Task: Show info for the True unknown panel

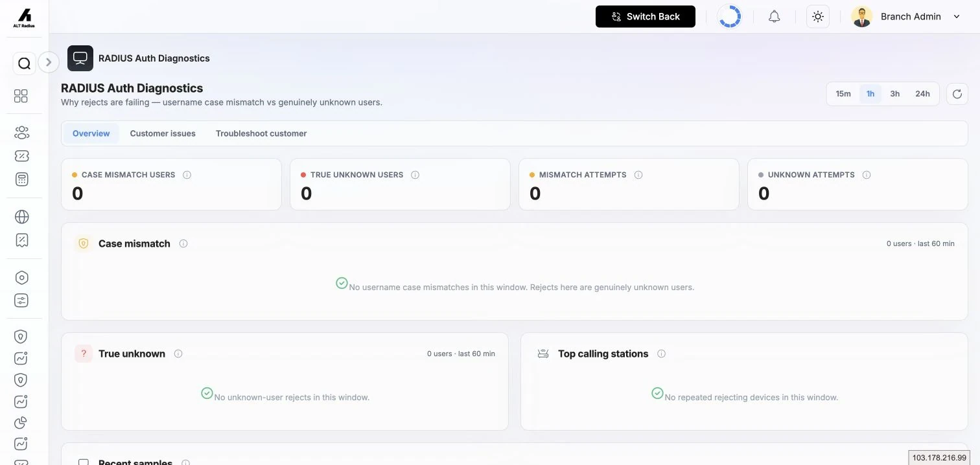Action: point(178,354)
